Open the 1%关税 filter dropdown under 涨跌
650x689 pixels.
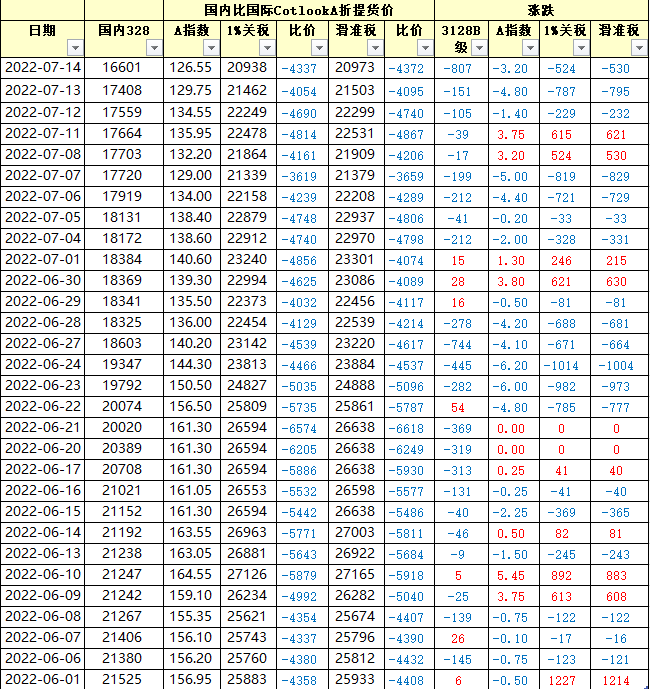581,47
